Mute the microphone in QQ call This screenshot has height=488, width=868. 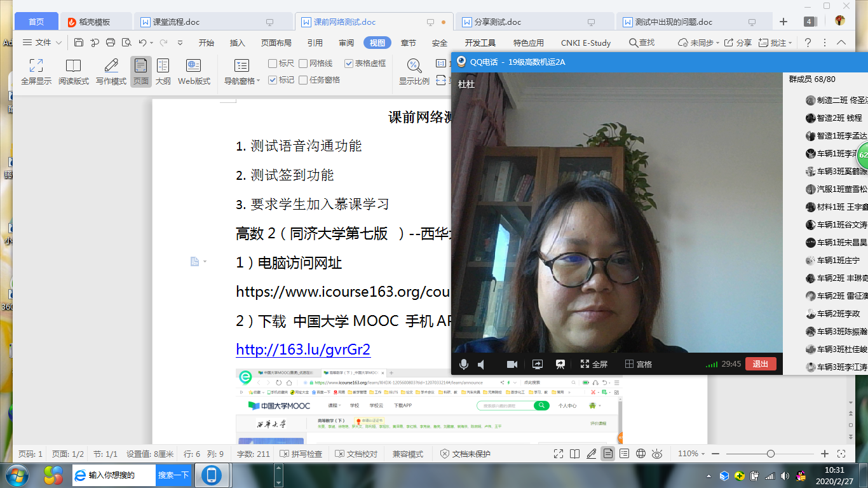tap(464, 364)
